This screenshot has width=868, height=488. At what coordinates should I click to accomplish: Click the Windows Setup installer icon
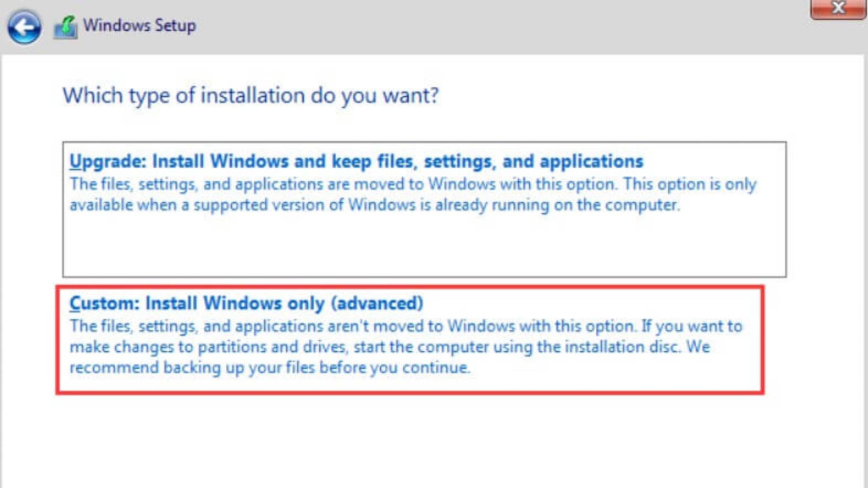(65, 27)
